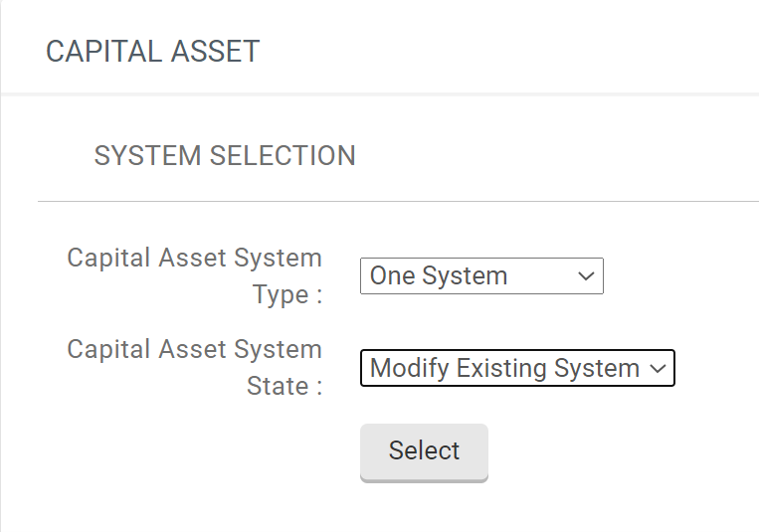759x532 pixels.
Task: Click the Capital Asset System Type label
Action: (x=195, y=275)
